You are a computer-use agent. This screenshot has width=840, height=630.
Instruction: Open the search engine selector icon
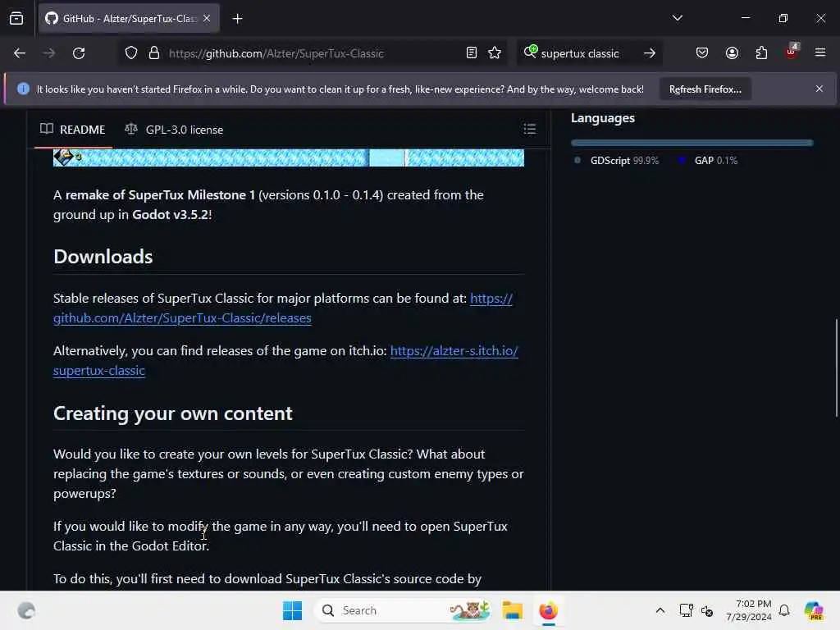tap(531, 52)
